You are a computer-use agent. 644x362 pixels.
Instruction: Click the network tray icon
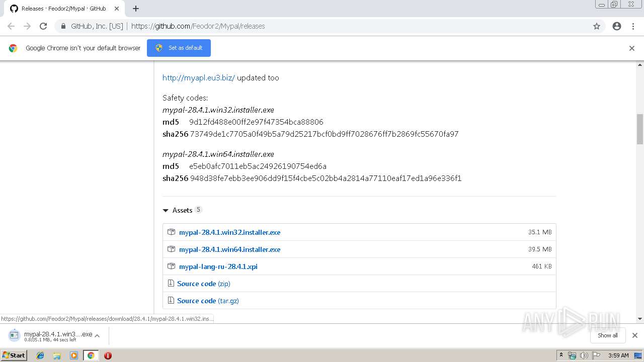click(x=572, y=355)
